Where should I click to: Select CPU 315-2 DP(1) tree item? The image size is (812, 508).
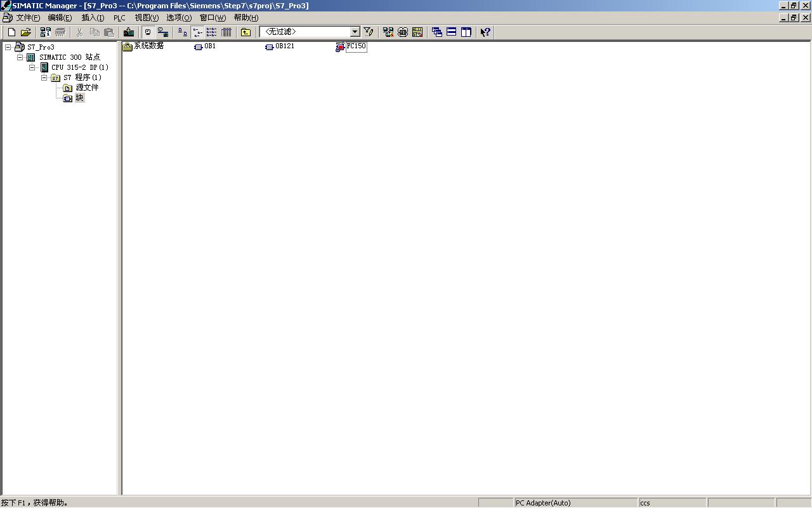click(x=80, y=67)
